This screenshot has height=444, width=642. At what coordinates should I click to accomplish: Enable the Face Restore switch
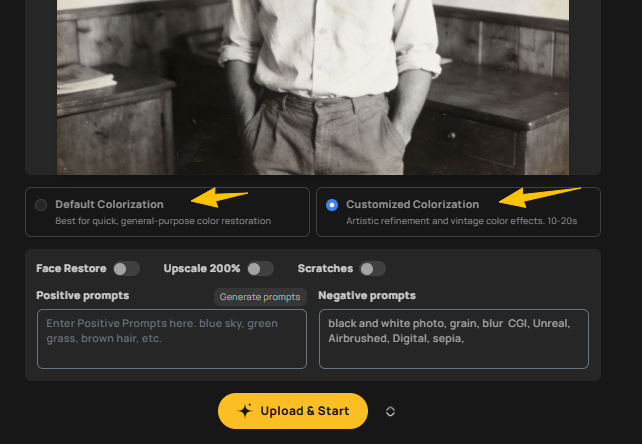(126, 268)
